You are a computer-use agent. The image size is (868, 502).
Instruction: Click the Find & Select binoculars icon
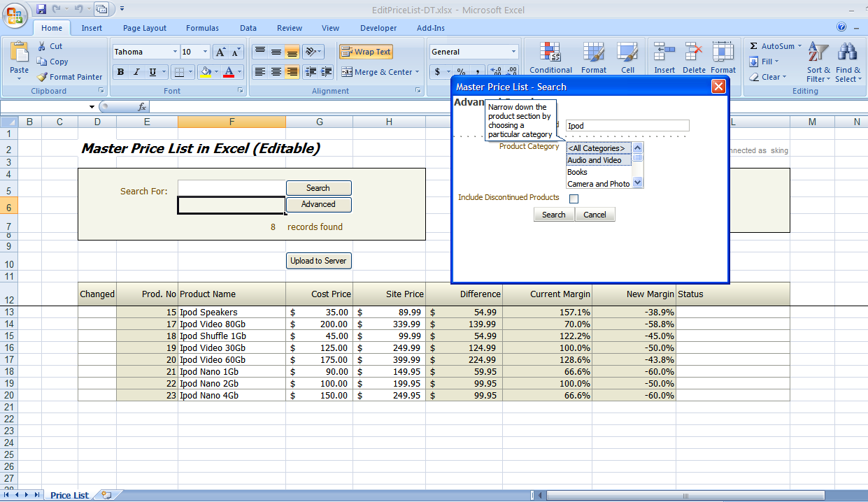(848, 52)
